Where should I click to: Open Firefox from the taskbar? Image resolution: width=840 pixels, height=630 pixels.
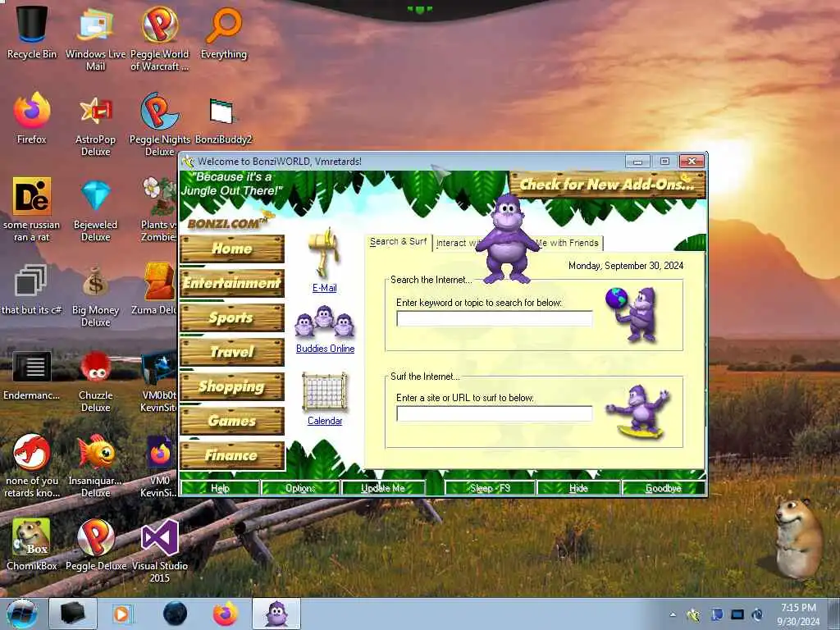click(226, 614)
